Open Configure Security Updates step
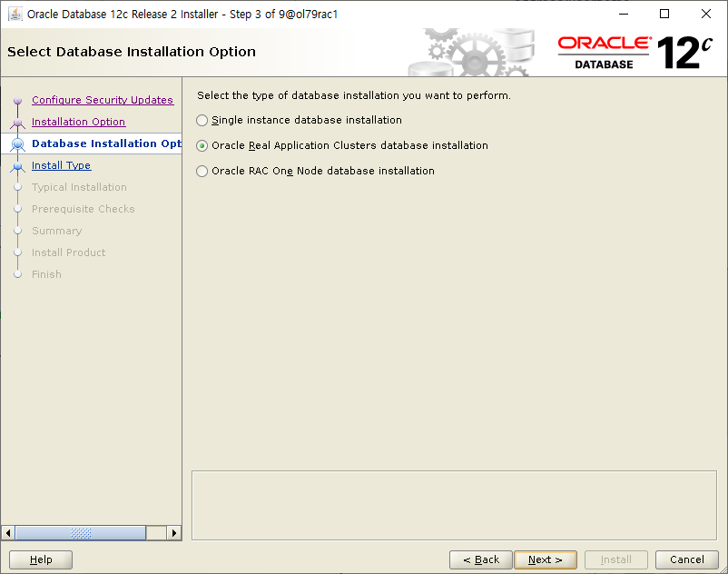This screenshot has width=728, height=574. coord(103,100)
